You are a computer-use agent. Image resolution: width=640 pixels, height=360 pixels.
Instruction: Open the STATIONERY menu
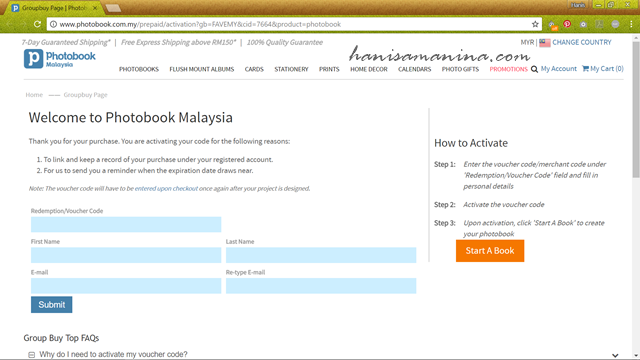(291, 69)
